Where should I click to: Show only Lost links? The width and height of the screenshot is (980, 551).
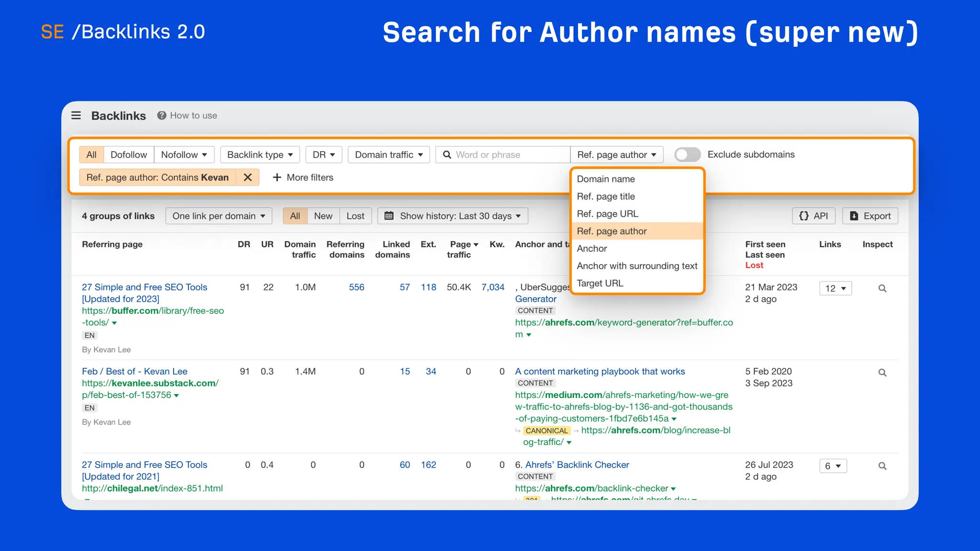coord(355,216)
